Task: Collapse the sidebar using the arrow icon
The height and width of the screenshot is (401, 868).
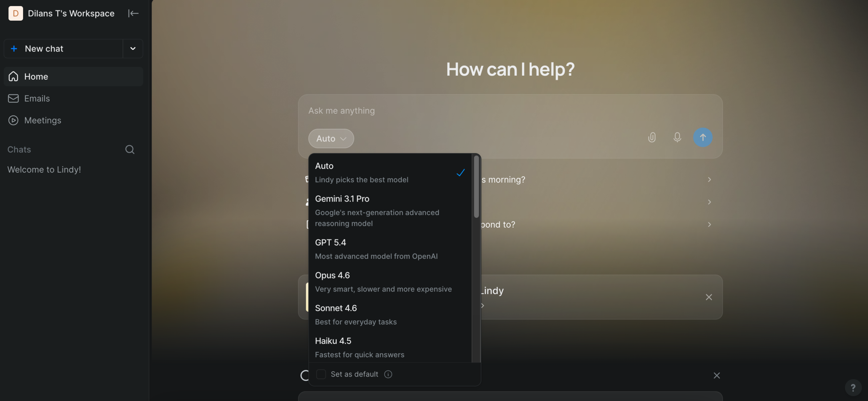Action: click(133, 13)
